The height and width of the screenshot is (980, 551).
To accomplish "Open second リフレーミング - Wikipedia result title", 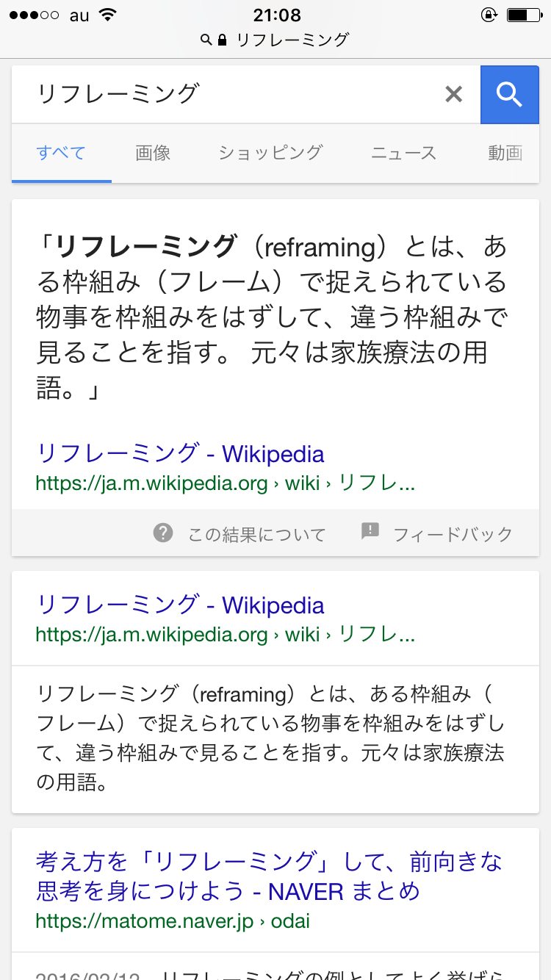I will pos(180,605).
